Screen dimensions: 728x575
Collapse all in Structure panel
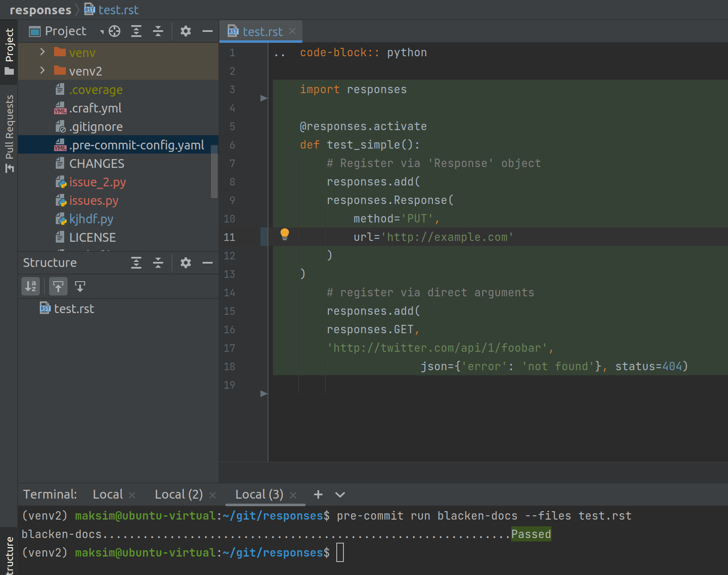[158, 263]
